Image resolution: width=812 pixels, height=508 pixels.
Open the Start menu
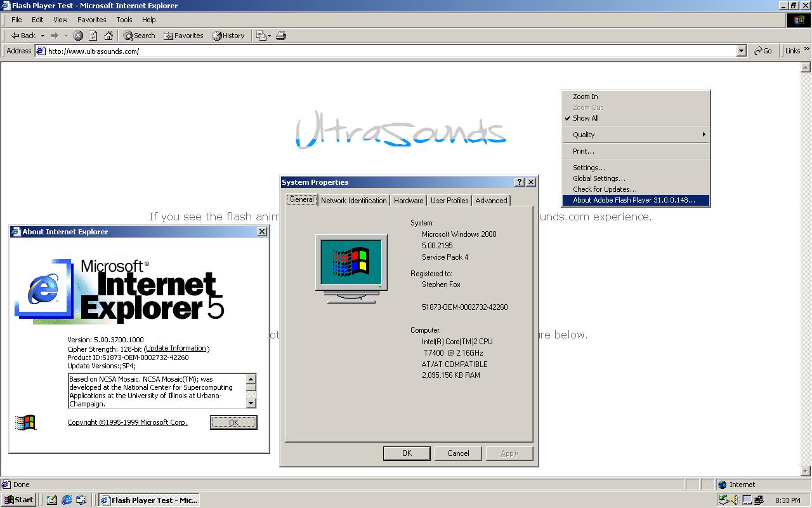[x=18, y=500]
